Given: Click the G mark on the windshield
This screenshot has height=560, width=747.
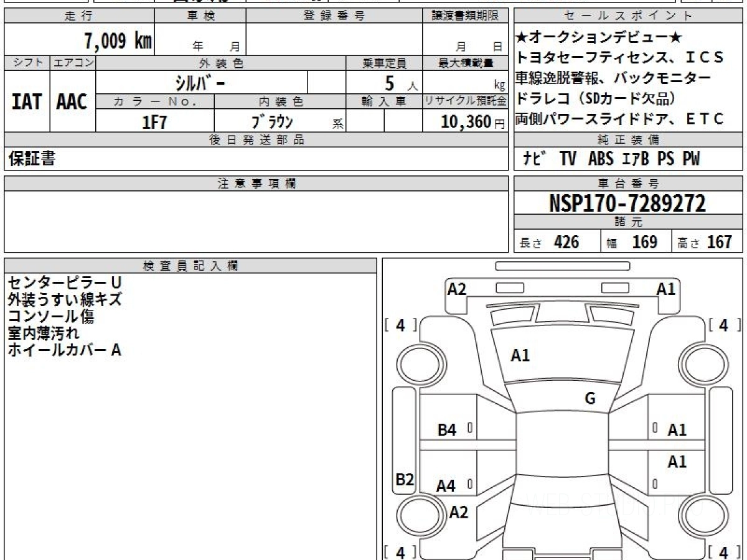Looking at the screenshot, I should [590, 399].
